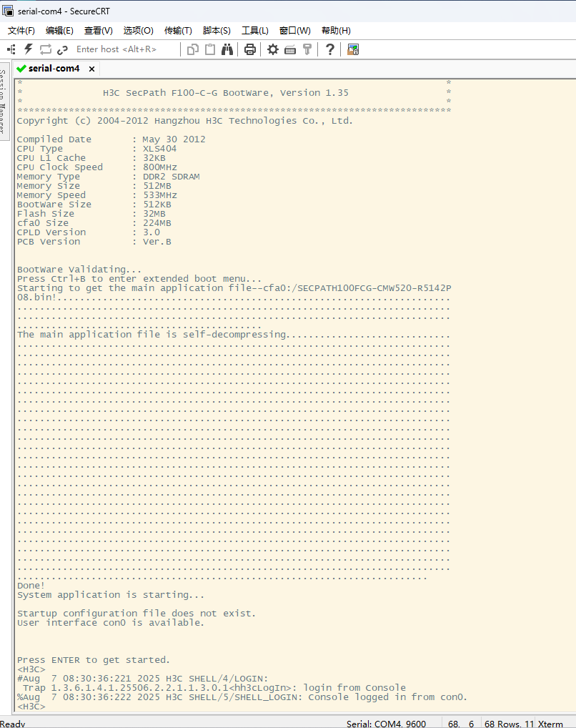This screenshot has height=728, width=576.
Task: Click the Xterm emulation status entry
Action: click(550, 724)
